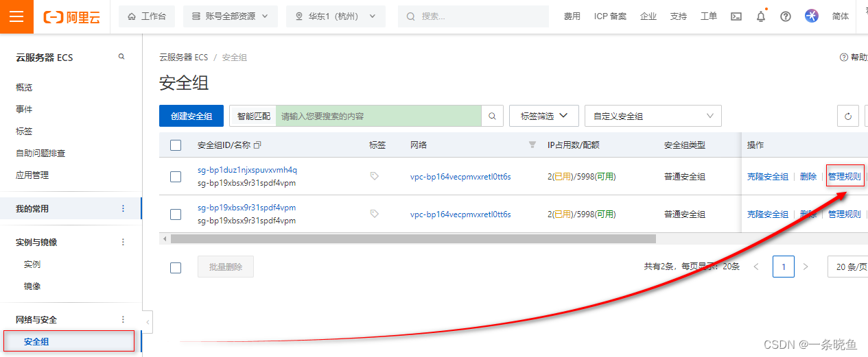The height and width of the screenshot is (357, 868).
Task: Switch language via 简体
Action: [x=841, y=16]
